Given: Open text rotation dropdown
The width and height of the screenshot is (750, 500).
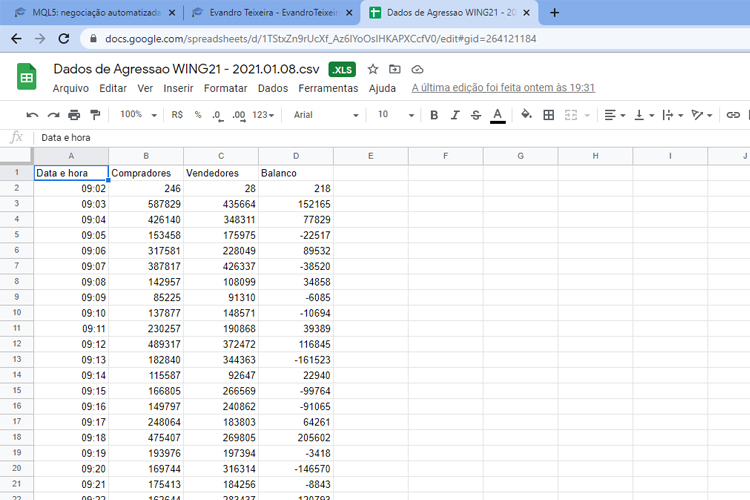Looking at the screenshot, I should [702, 115].
